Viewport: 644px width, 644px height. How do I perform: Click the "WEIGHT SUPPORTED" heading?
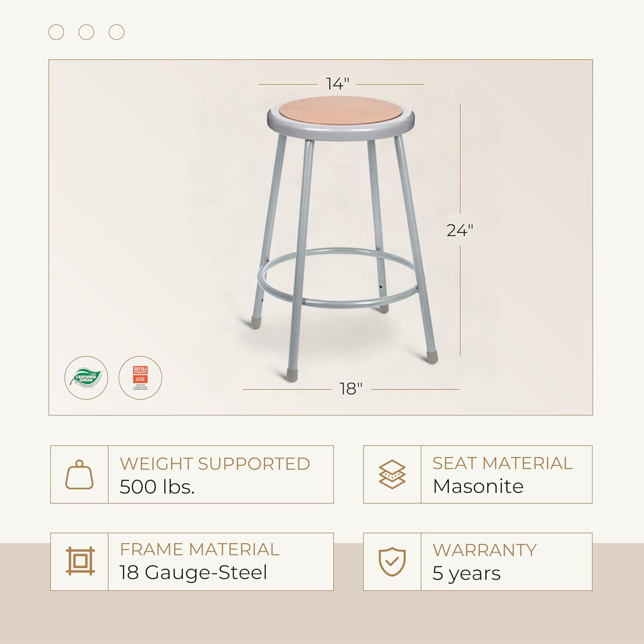tap(215, 464)
